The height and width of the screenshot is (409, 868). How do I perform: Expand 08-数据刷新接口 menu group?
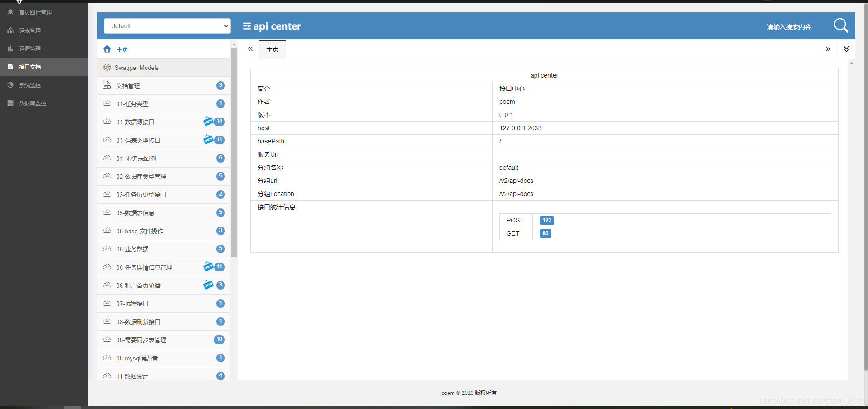click(x=164, y=322)
